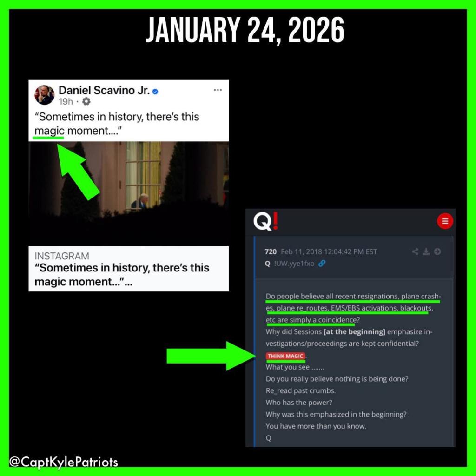Click the Q tripcode !UW.yye1fxo
Image resolution: width=476 pixels, height=476 pixels.
click(294, 264)
